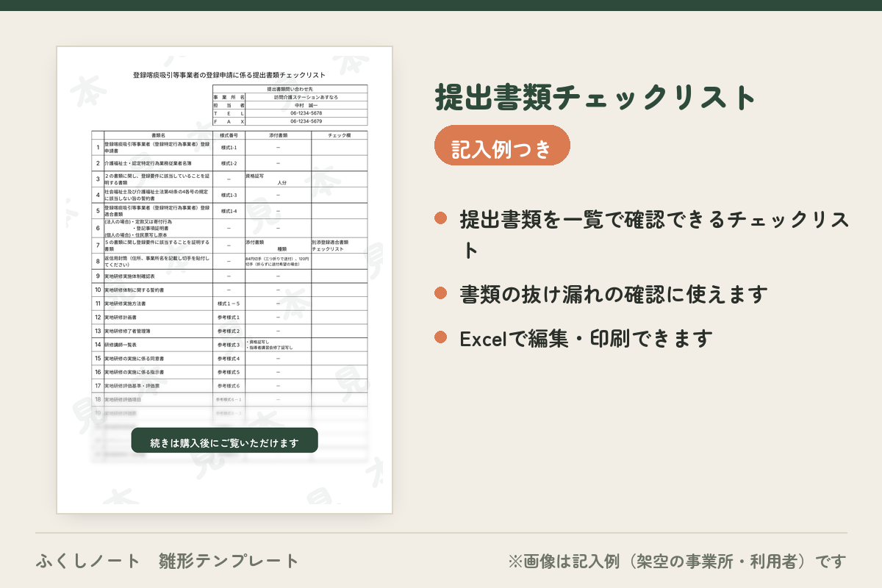Click the 記入例つき badge
This screenshot has height=588, width=882.
502,145
